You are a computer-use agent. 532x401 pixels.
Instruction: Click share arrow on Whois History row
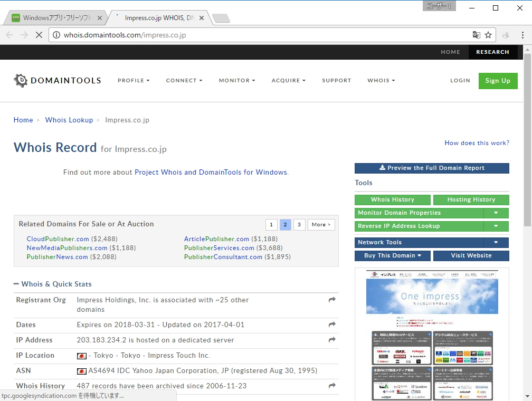pos(332,386)
